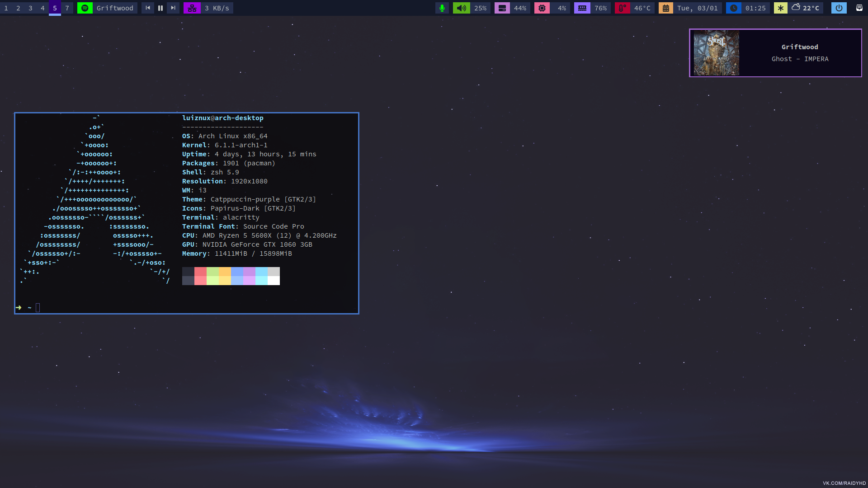Viewport: 868px width, 488px height.
Task: Switch to workspace 3
Action: pos(30,8)
